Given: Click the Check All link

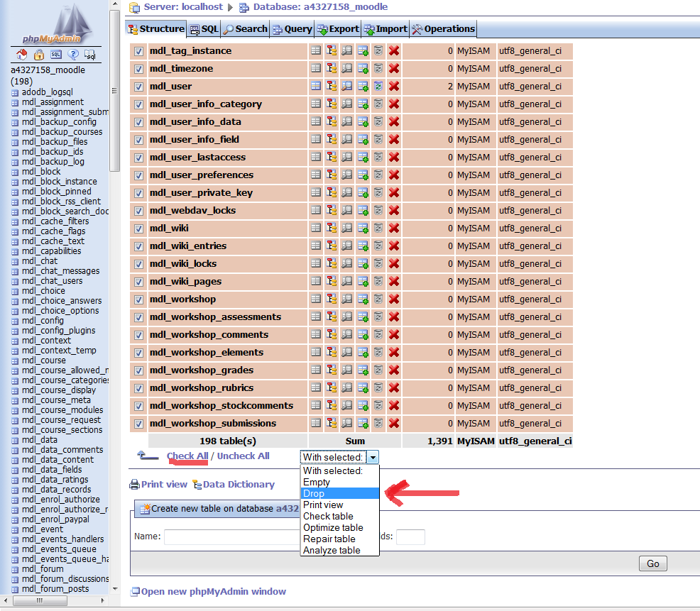Looking at the screenshot, I should click(187, 456).
